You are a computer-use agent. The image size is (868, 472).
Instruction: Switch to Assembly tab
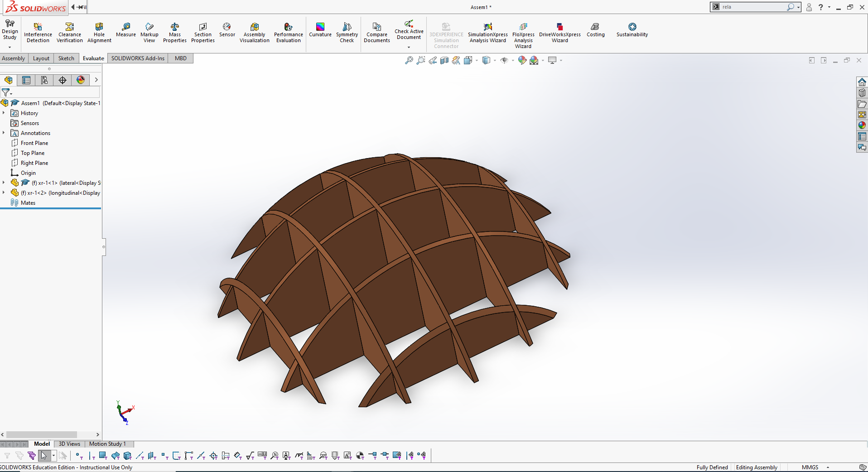coord(14,58)
